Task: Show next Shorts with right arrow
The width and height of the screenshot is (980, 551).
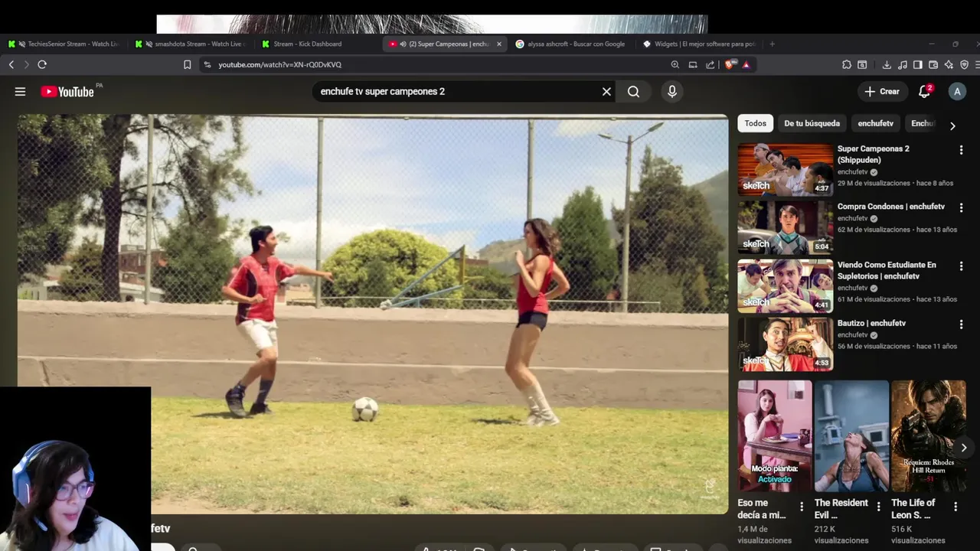Action: (x=964, y=448)
